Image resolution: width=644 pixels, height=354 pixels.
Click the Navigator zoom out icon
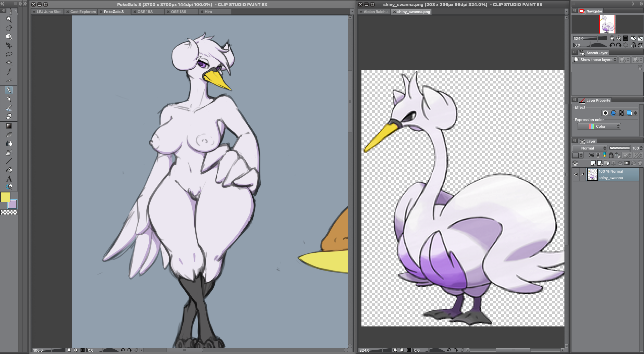click(x=612, y=38)
